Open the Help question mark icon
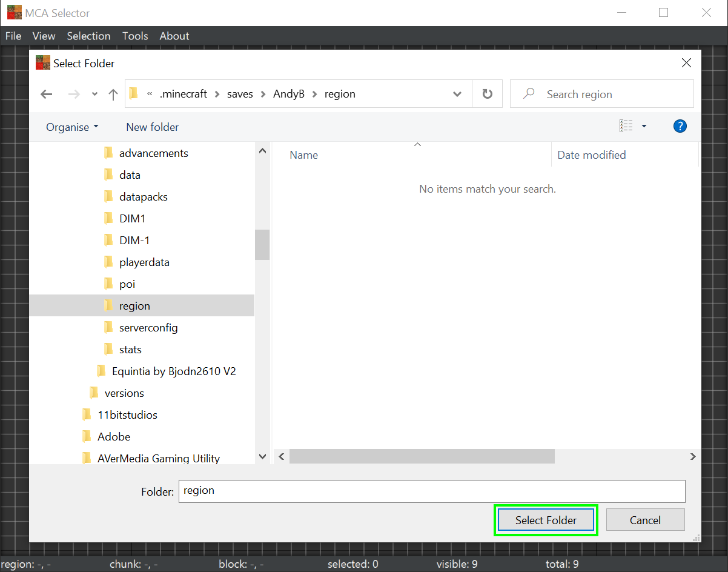 click(680, 126)
